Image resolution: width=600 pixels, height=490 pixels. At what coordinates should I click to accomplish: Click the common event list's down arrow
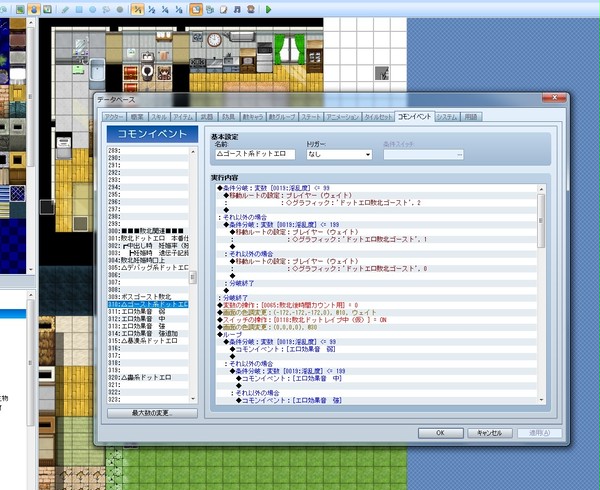(193, 399)
